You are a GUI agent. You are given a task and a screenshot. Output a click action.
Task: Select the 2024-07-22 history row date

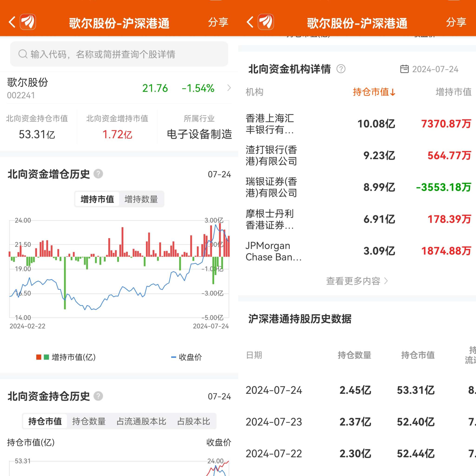coord(274,454)
